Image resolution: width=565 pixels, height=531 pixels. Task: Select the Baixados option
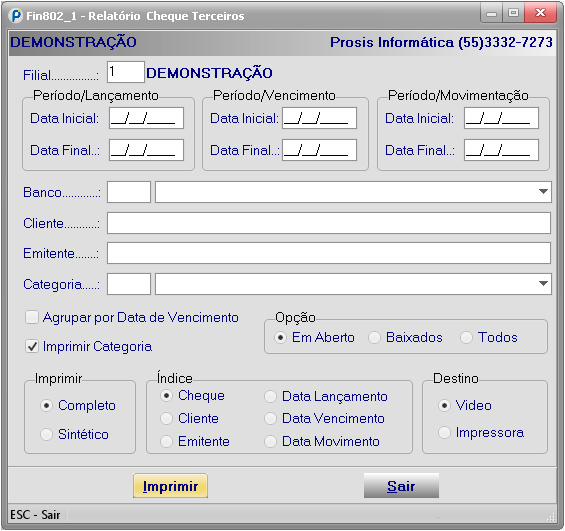(x=374, y=338)
